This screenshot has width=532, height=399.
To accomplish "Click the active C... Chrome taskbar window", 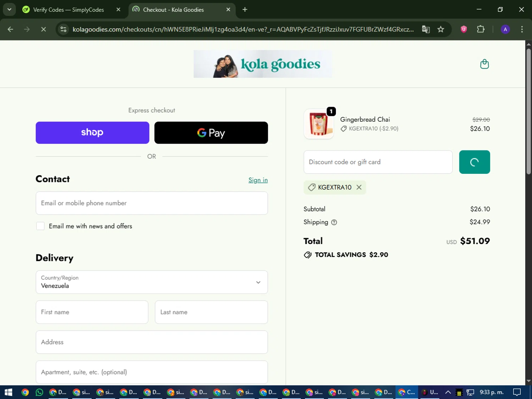I will click(407, 392).
